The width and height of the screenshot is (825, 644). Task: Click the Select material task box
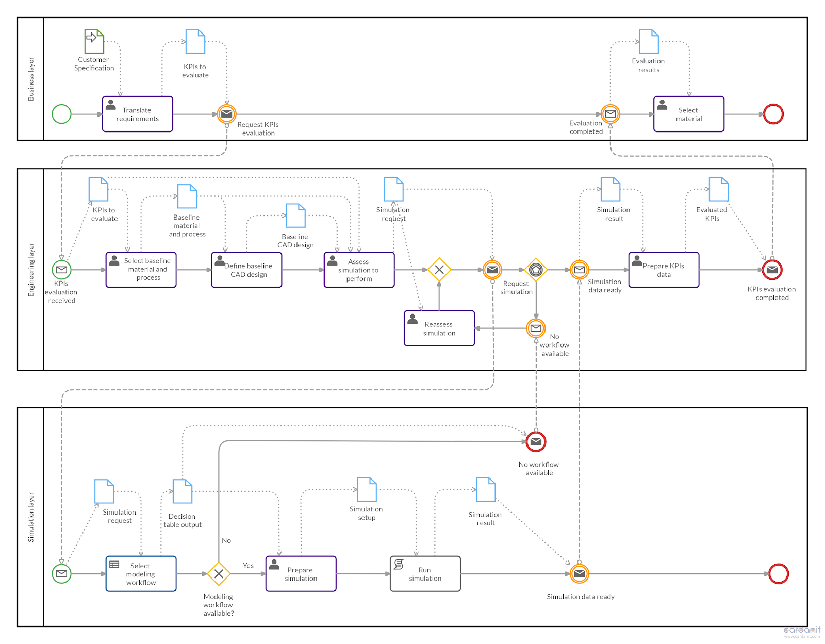point(689,114)
